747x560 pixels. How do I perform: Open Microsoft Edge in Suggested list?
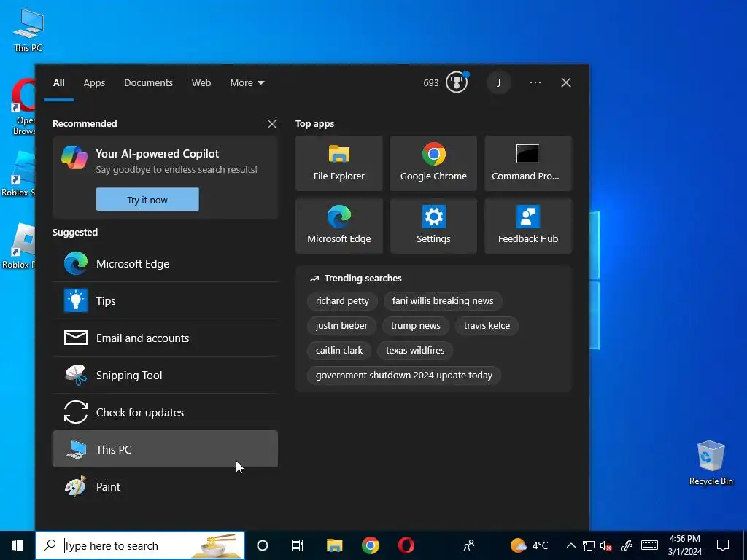pos(165,264)
